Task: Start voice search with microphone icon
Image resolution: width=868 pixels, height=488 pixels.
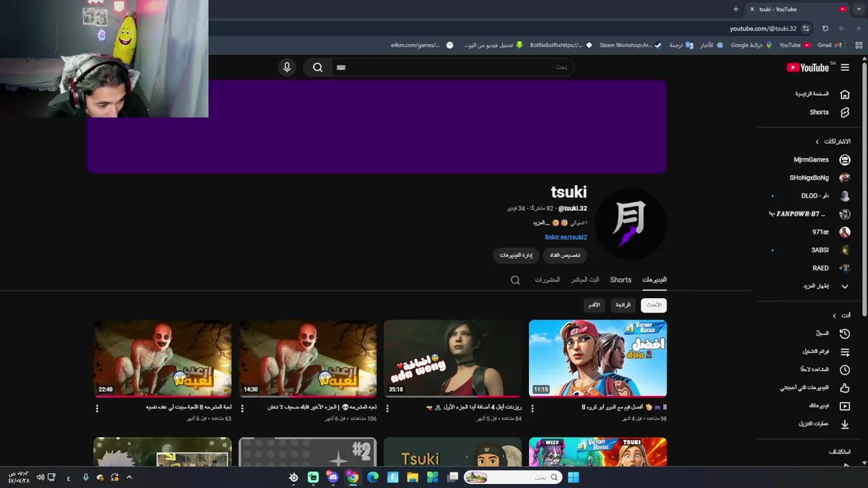Action: point(287,67)
